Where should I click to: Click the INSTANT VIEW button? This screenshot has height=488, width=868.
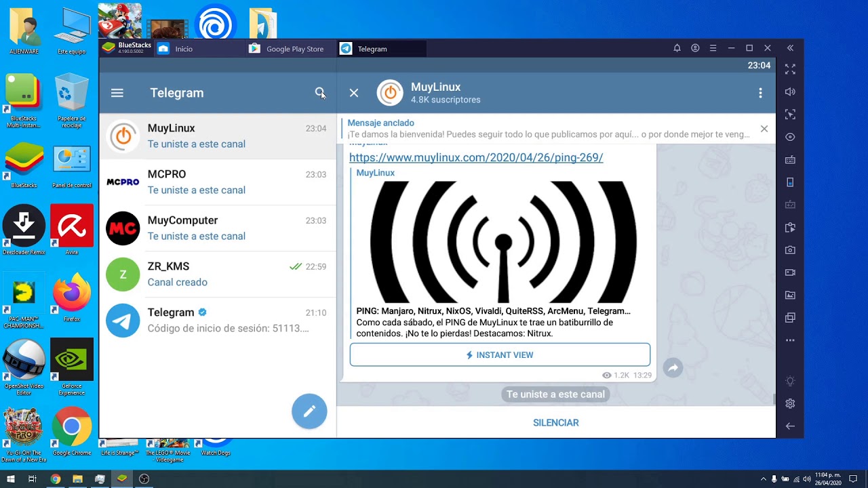[500, 355]
